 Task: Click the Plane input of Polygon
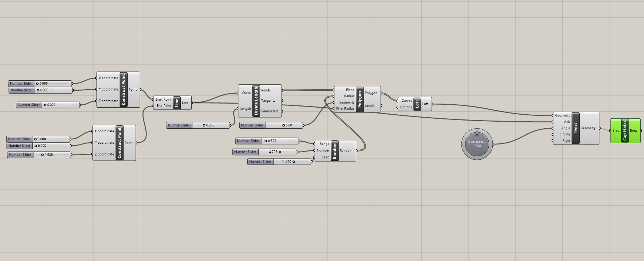(x=350, y=90)
